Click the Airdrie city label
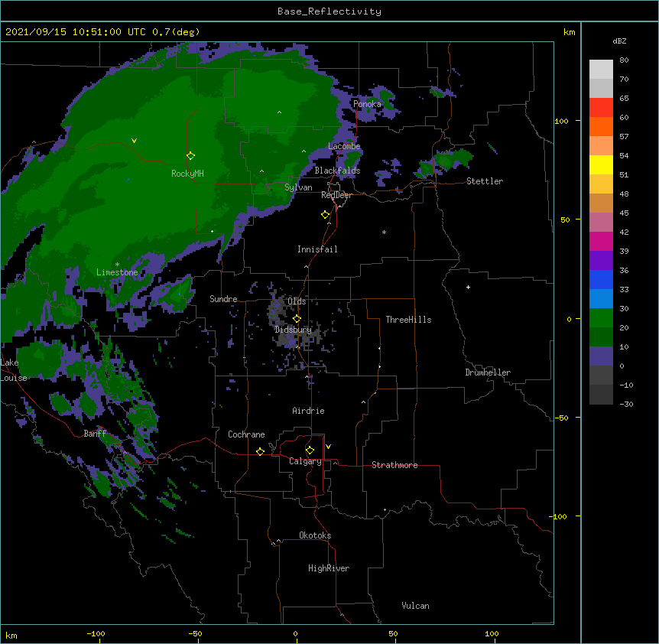Image resolution: width=659 pixels, height=644 pixels. tap(308, 411)
